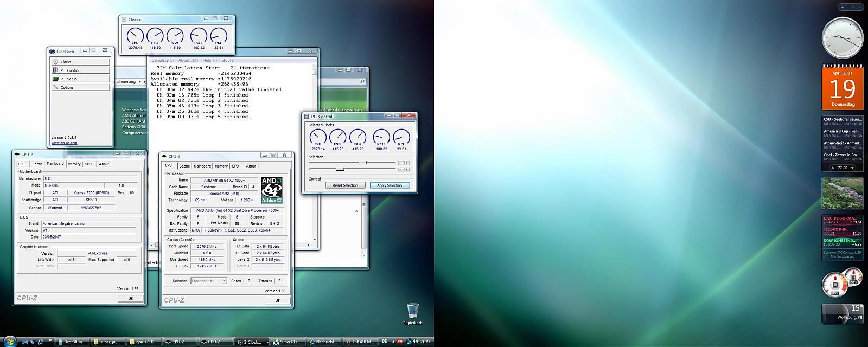The width and height of the screenshot is (868, 347).
Task: Click the CPU clock gauge in PLL Control
Action: 318,139
